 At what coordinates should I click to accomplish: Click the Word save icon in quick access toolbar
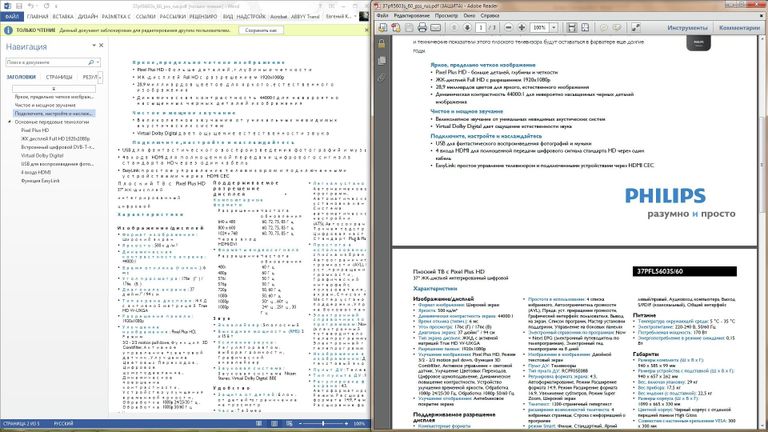pos(19,6)
